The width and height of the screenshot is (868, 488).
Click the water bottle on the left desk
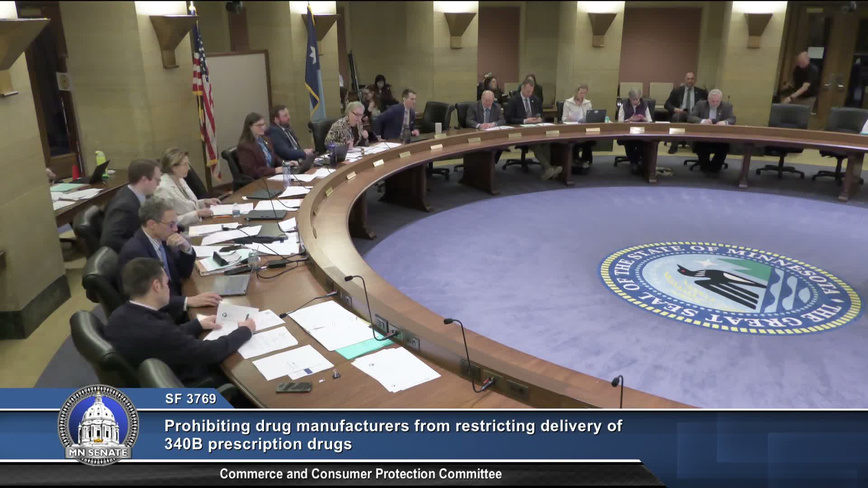tap(236, 210)
